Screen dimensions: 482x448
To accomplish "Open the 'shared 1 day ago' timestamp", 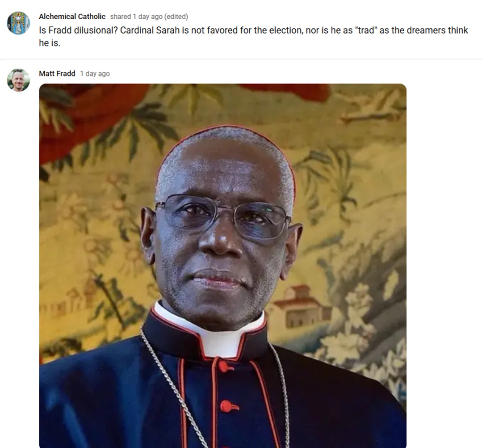I will point(136,17).
